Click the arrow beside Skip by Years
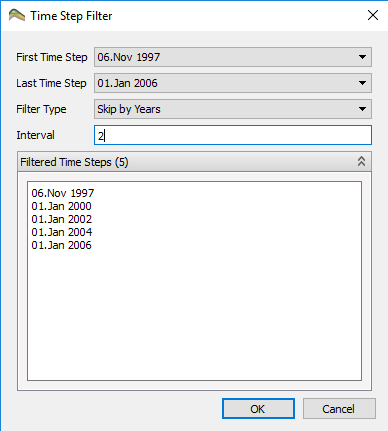The height and width of the screenshot is (431, 388). (x=362, y=109)
